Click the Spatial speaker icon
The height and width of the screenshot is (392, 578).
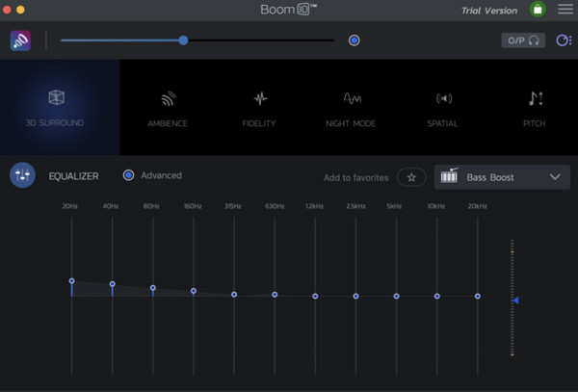coord(444,98)
